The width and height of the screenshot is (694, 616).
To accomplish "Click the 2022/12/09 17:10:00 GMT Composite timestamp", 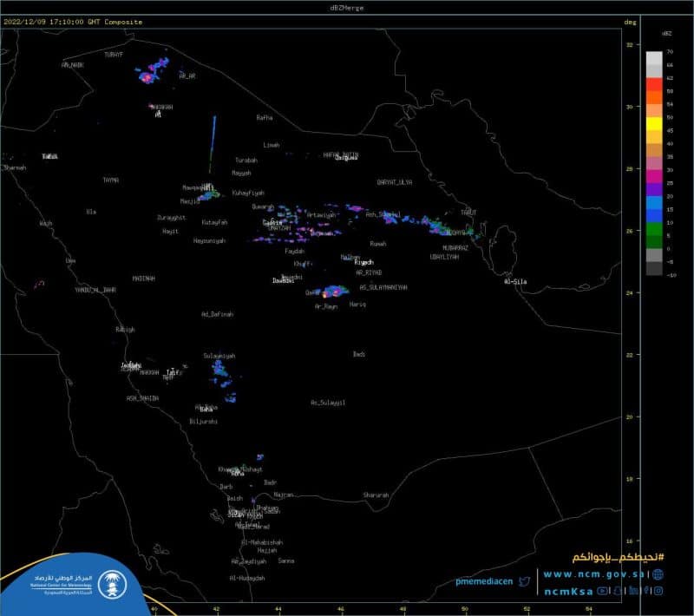I will (73, 22).
